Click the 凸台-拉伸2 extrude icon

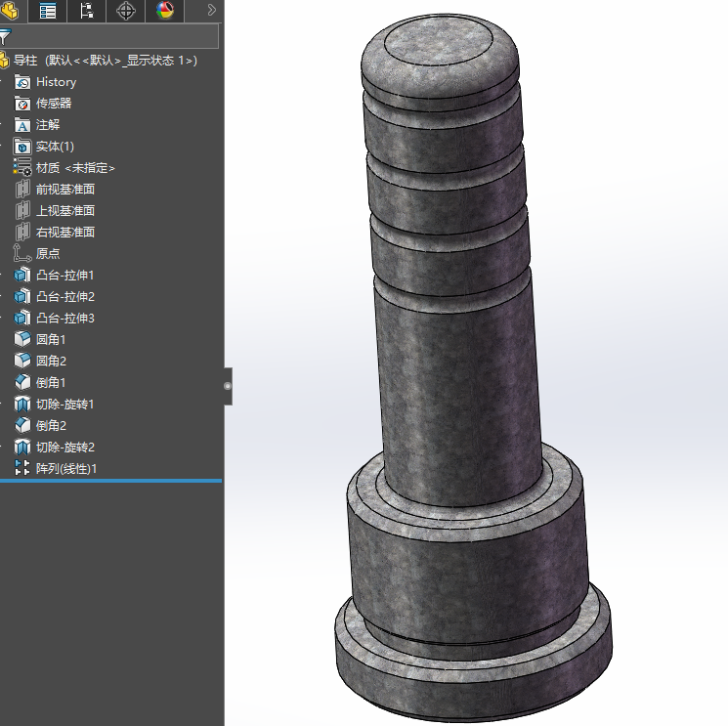pyautogui.click(x=22, y=296)
